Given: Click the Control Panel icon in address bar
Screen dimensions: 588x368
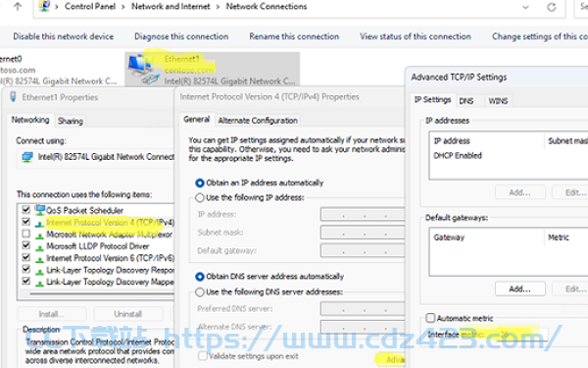Looking at the screenshot, I should (44, 6).
